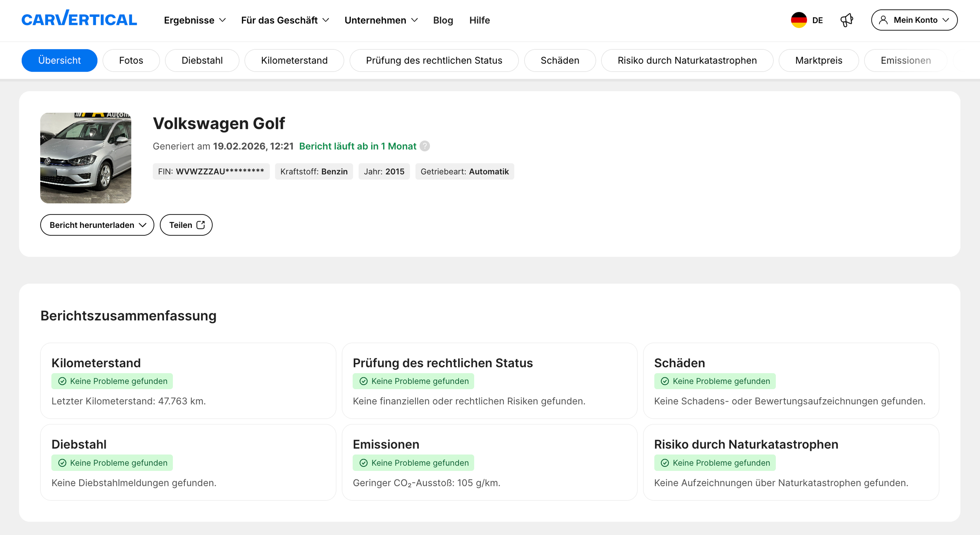The image size is (980, 535).
Task: Switch to the Marktpreis tab
Action: pyautogui.click(x=819, y=60)
